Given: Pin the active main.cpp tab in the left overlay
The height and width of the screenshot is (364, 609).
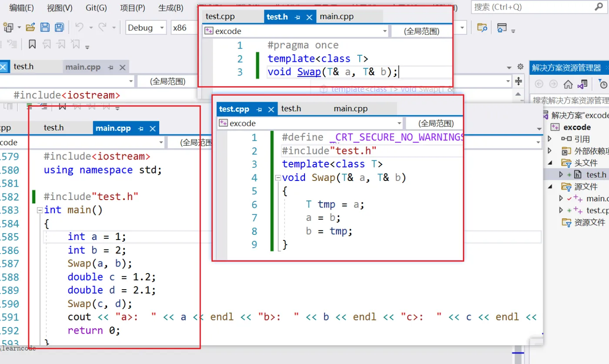Looking at the screenshot, I should (141, 129).
